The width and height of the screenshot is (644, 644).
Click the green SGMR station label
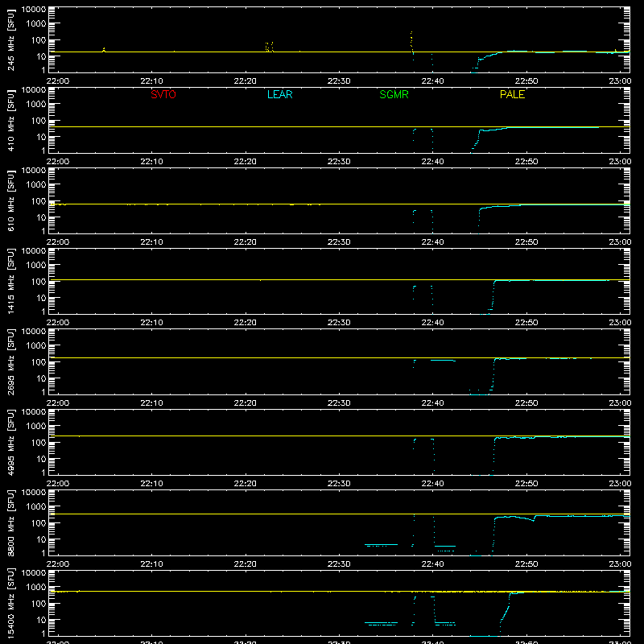click(x=394, y=94)
